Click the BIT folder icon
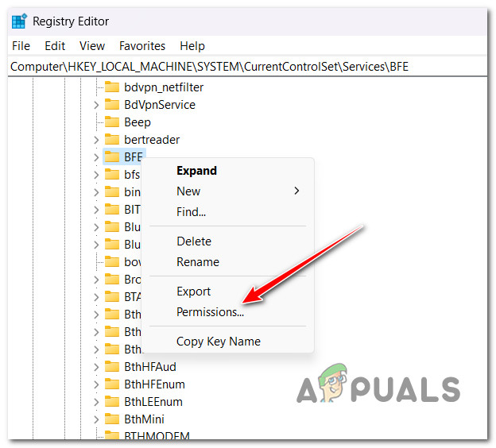Screen dimensions: 496x448 (x=111, y=209)
